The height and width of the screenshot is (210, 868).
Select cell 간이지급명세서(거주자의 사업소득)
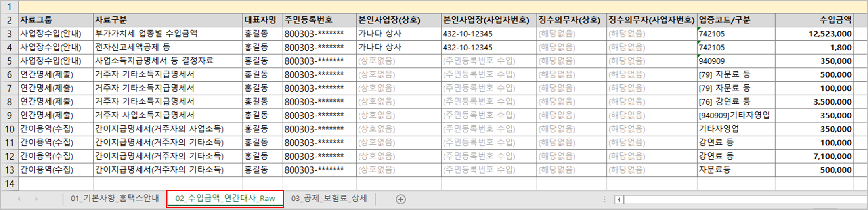click(168, 129)
